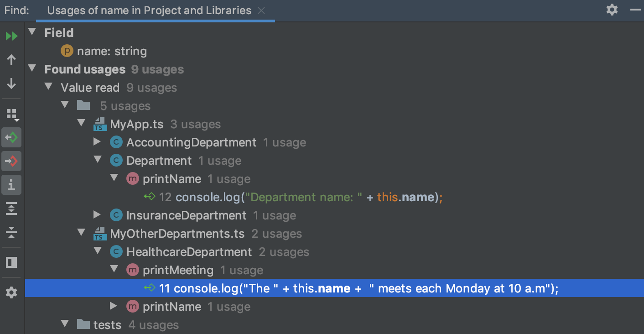The height and width of the screenshot is (334, 644).
Task: Click the Expand All icon
Action: pyautogui.click(x=11, y=209)
